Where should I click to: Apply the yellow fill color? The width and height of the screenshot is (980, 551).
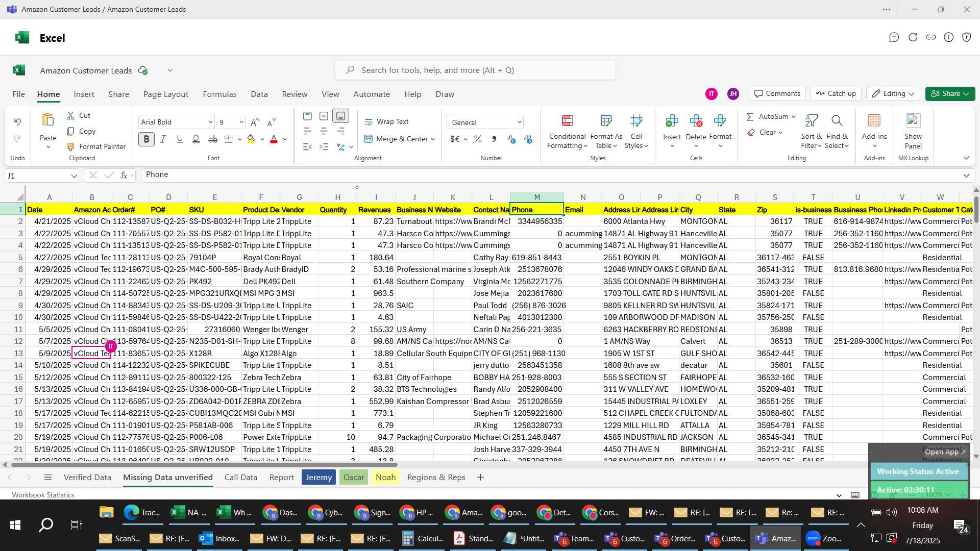tap(251, 139)
